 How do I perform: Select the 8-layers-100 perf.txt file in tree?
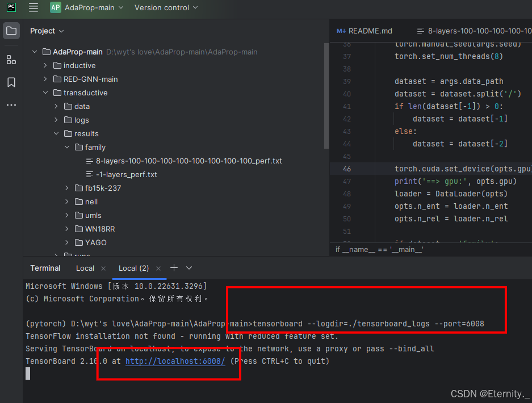point(188,161)
